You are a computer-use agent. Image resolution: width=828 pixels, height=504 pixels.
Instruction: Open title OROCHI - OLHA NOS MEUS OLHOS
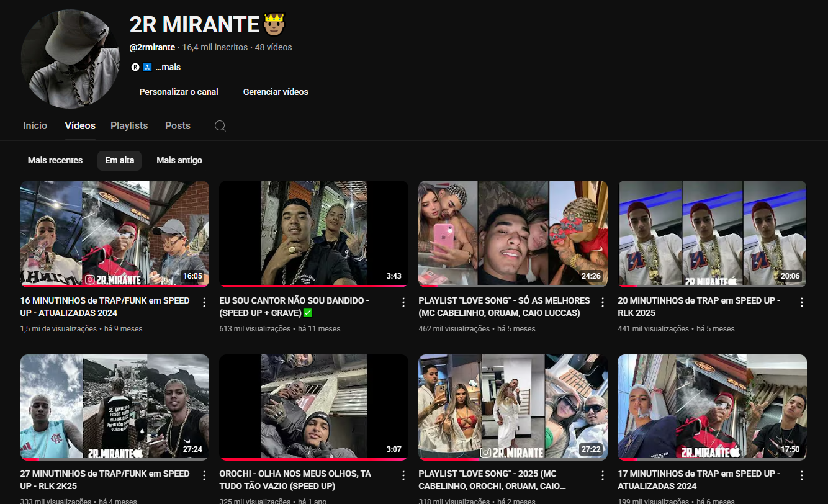[x=295, y=480]
